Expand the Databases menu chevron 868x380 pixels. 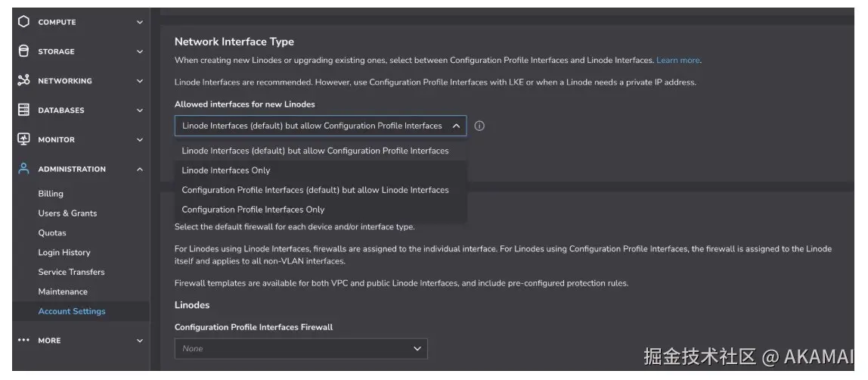coord(139,111)
